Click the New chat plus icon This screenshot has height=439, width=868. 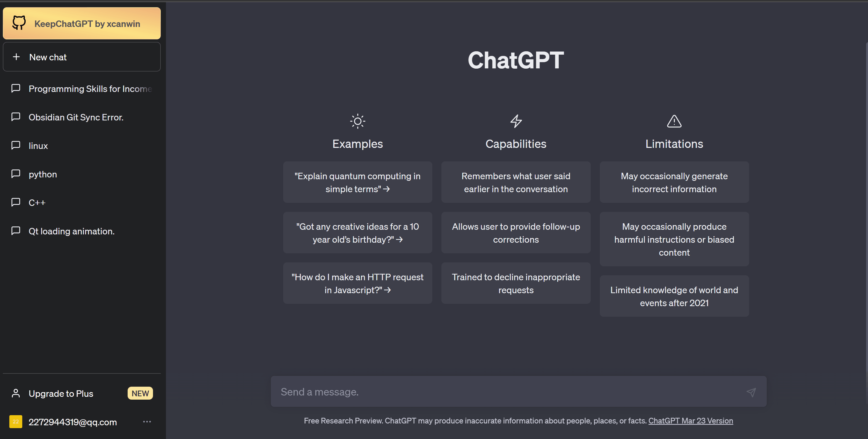point(16,56)
